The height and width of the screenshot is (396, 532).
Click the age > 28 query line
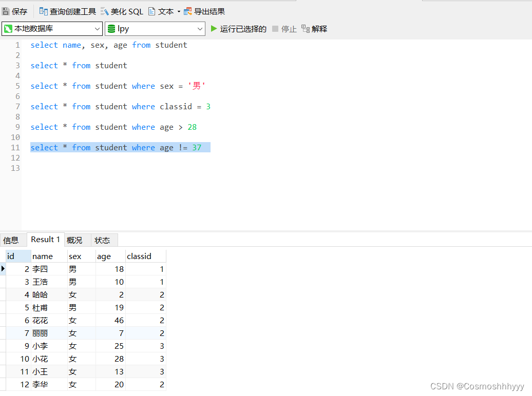[113, 127]
